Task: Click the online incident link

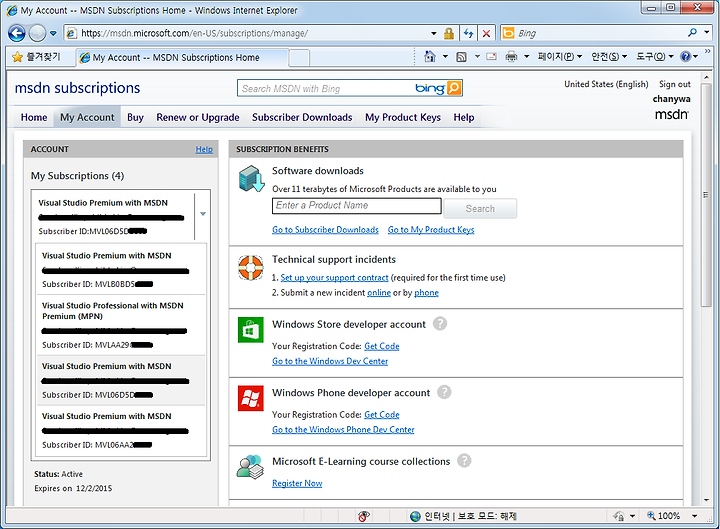Action: pyautogui.click(x=379, y=293)
